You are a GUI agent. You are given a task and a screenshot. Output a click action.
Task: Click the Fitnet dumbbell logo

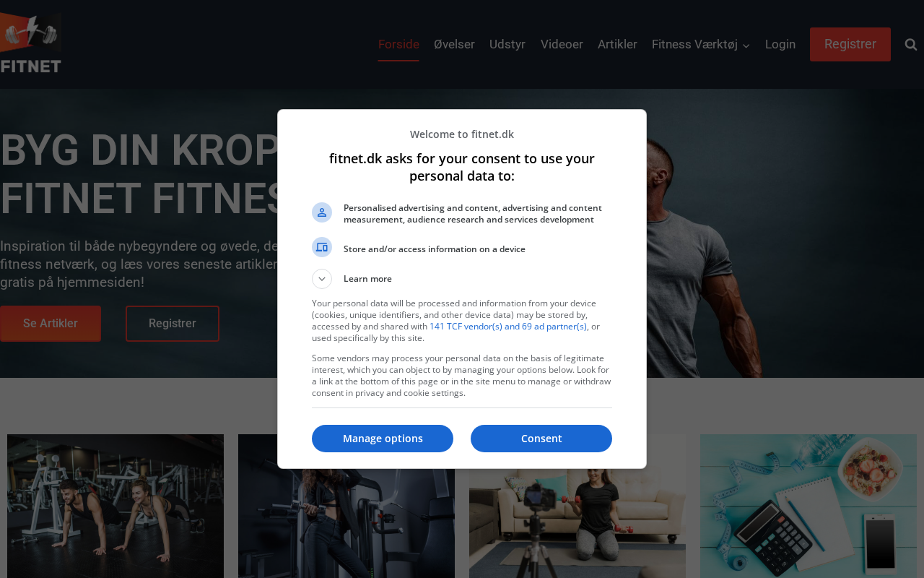click(x=30, y=43)
